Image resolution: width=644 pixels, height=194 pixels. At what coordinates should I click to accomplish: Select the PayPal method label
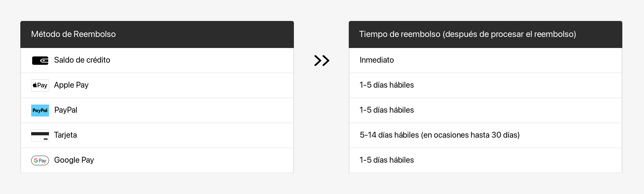(66, 110)
